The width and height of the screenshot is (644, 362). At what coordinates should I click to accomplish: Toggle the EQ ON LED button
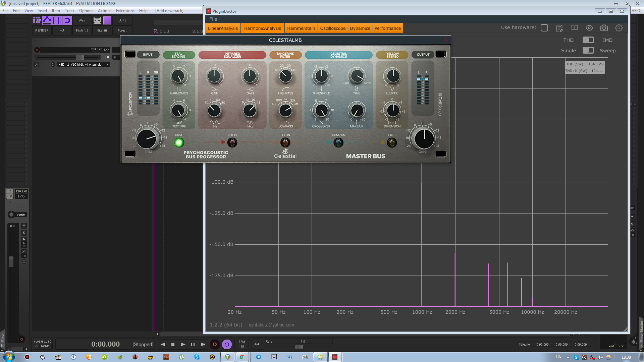click(232, 142)
